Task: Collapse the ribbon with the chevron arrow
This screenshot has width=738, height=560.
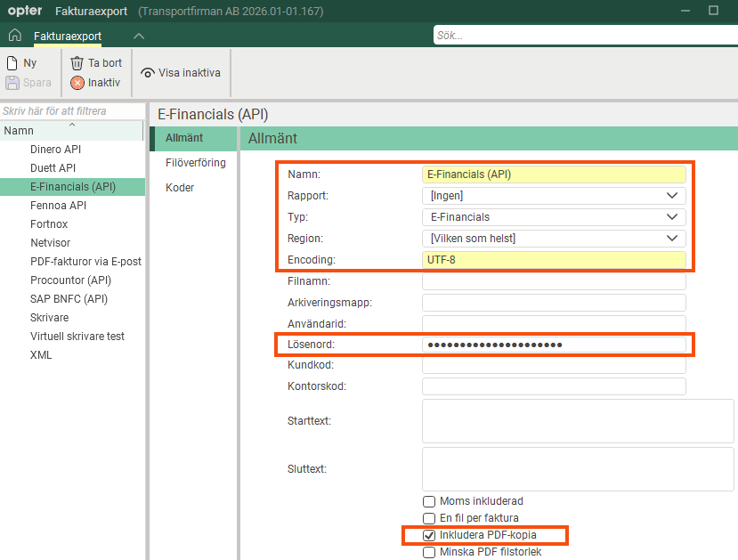Action: (x=139, y=37)
